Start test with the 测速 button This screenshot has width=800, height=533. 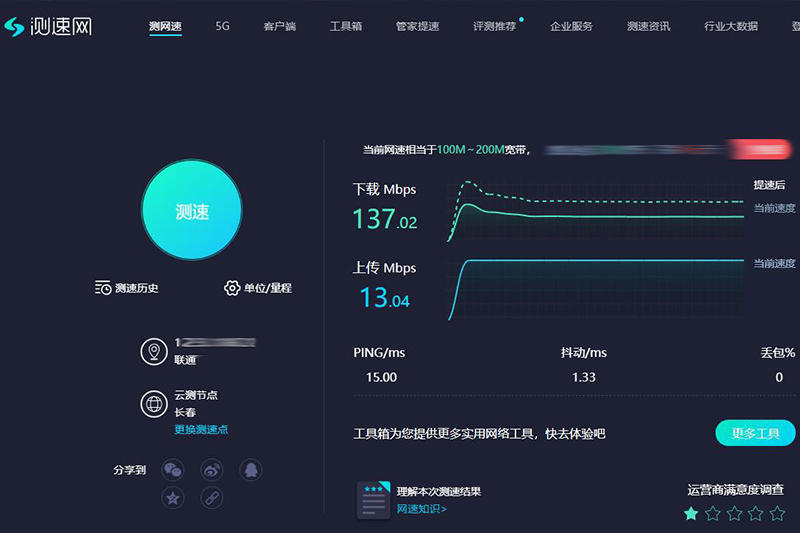(192, 211)
